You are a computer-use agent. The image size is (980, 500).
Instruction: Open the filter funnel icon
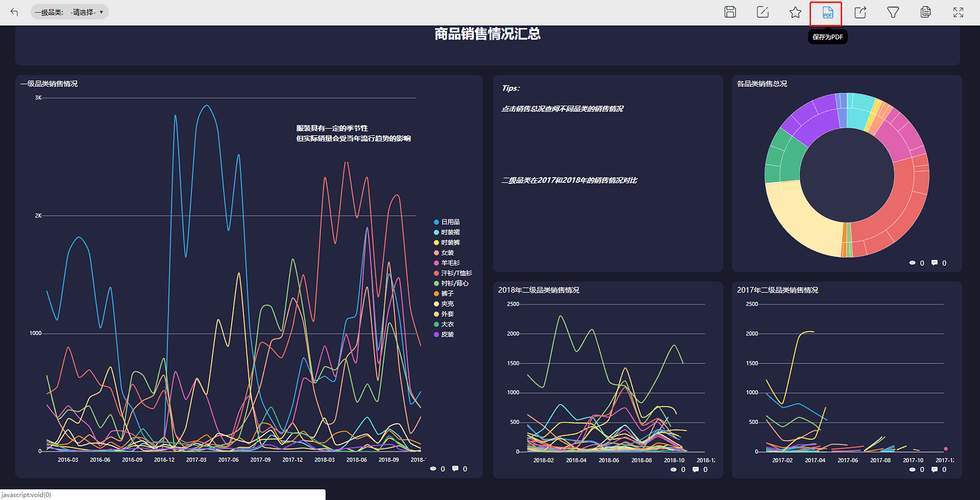pyautogui.click(x=893, y=12)
